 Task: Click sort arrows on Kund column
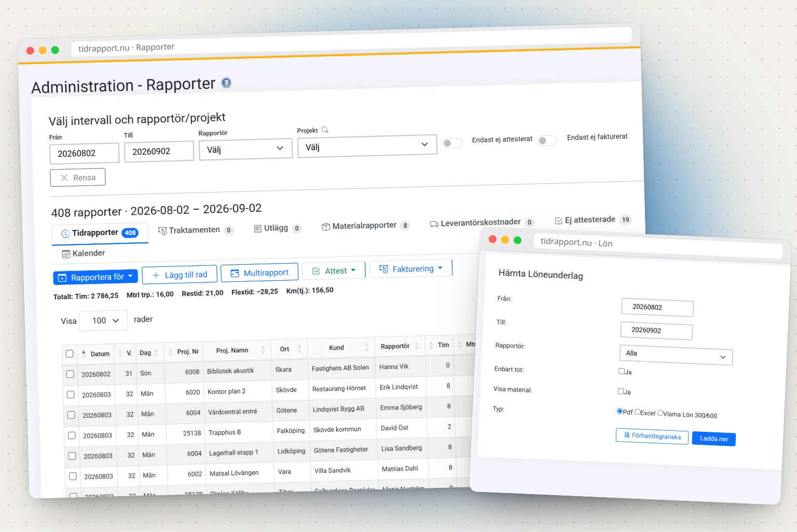pyautogui.click(x=367, y=347)
